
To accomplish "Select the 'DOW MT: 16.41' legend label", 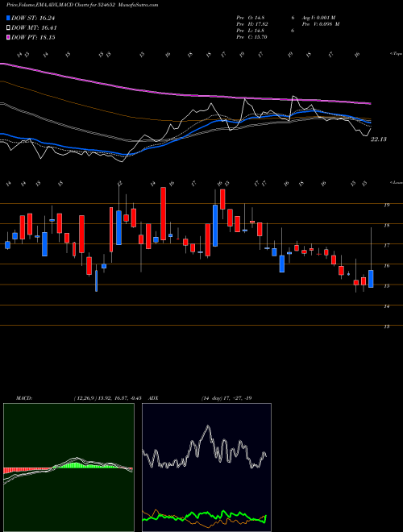I will (34, 28).
